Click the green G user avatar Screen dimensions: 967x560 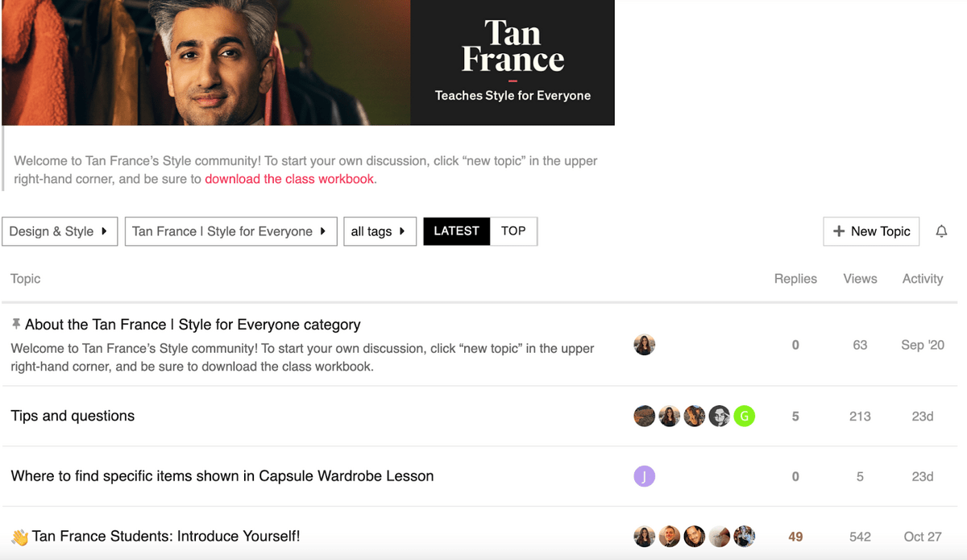tap(745, 416)
